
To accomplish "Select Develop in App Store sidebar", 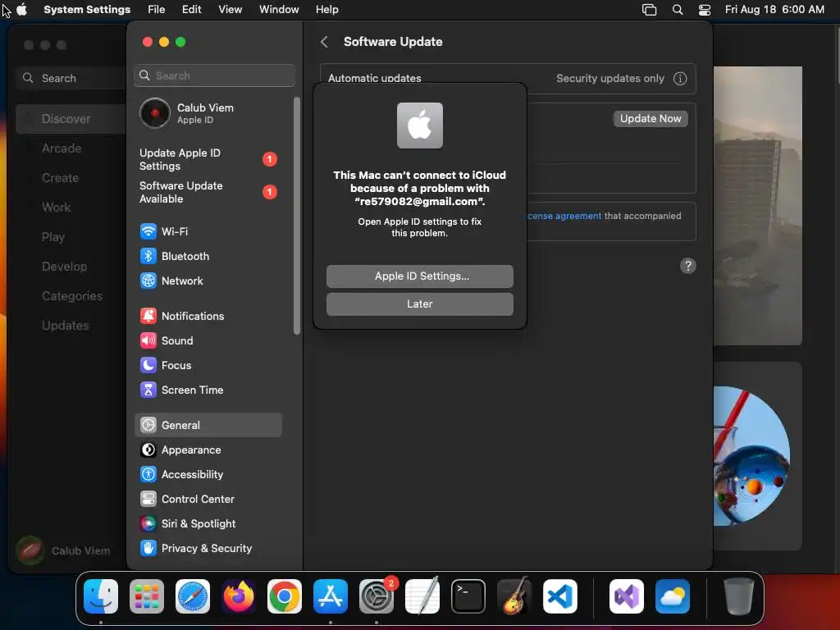I will point(71,267).
